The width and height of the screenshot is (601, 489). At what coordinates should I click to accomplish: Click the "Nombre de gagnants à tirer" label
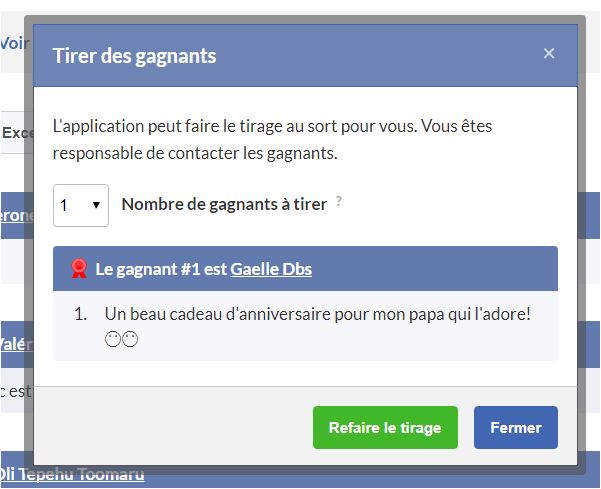click(x=224, y=204)
